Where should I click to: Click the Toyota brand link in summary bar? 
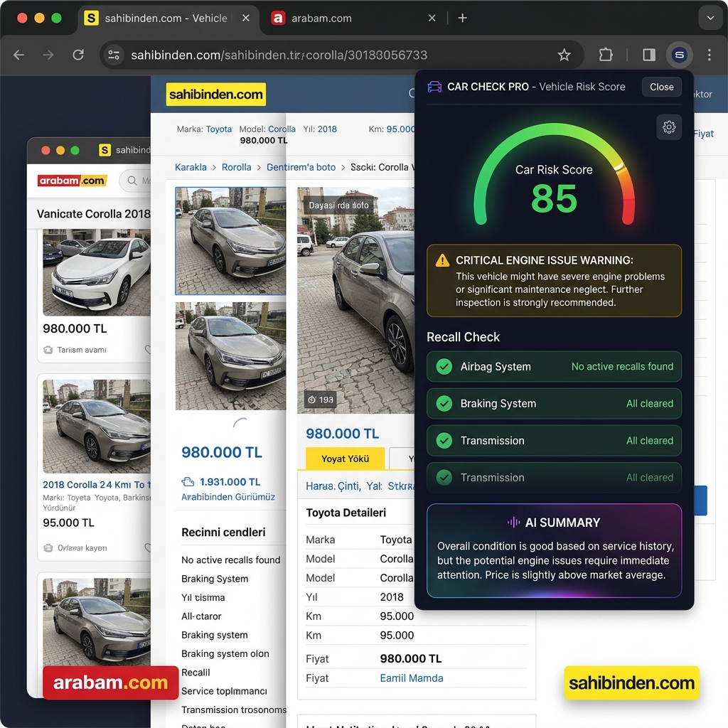pos(219,129)
